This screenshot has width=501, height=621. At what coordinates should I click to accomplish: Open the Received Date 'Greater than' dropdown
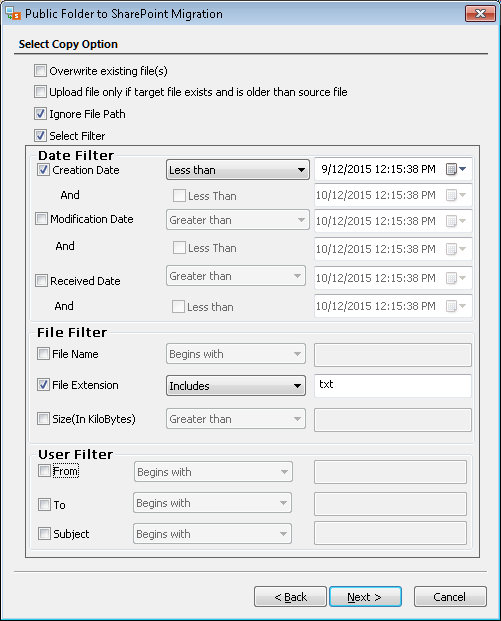[x=236, y=276]
